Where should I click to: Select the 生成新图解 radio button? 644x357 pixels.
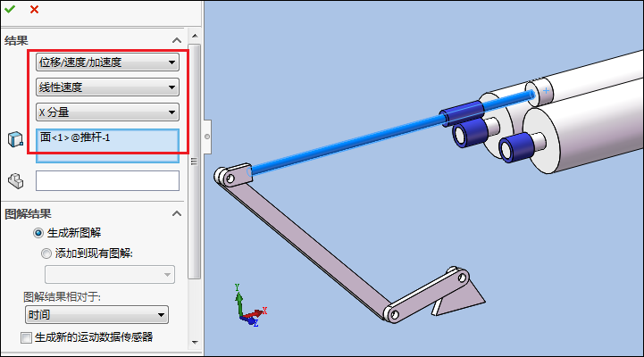point(38,233)
